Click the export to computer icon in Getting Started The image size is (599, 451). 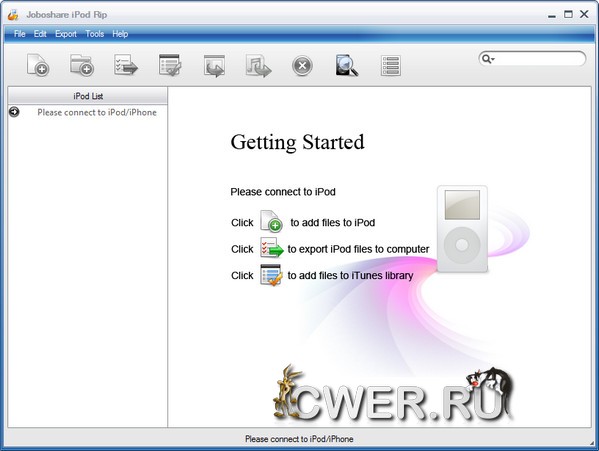coord(272,247)
